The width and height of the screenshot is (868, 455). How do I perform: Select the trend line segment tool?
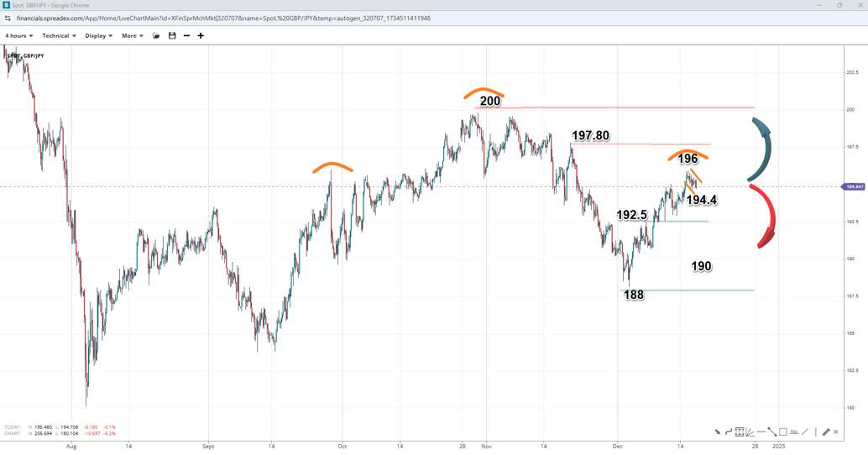tap(772, 432)
